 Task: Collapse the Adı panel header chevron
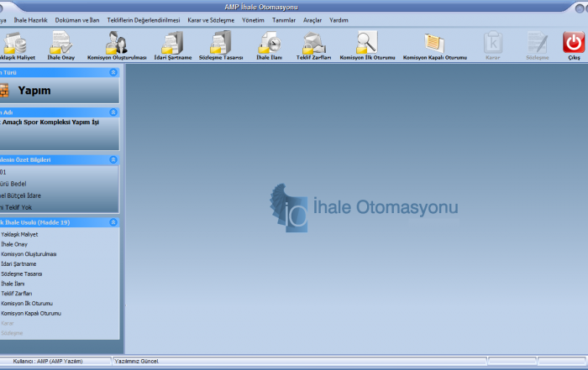coord(113,112)
